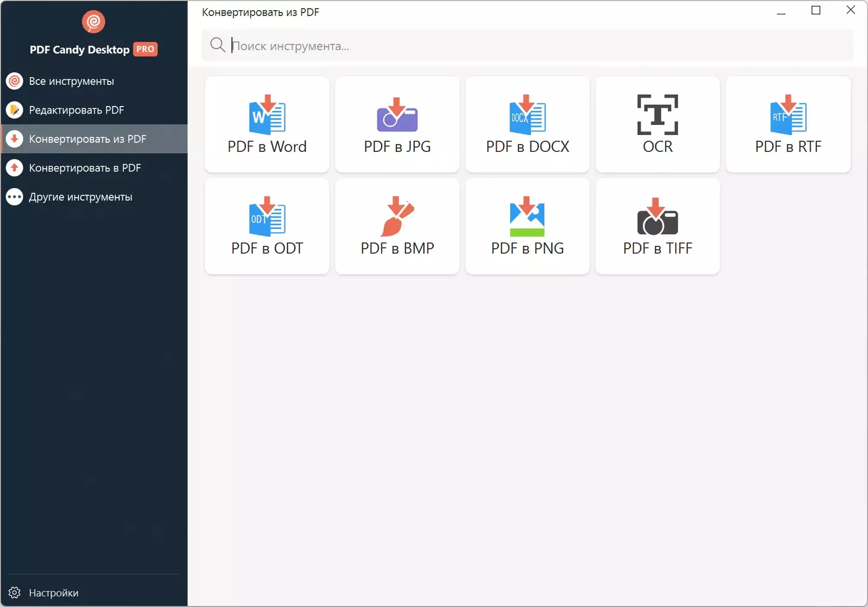Maximize the PDF Candy window
Image resolution: width=868 pixels, height=607 pixels.
816,11
